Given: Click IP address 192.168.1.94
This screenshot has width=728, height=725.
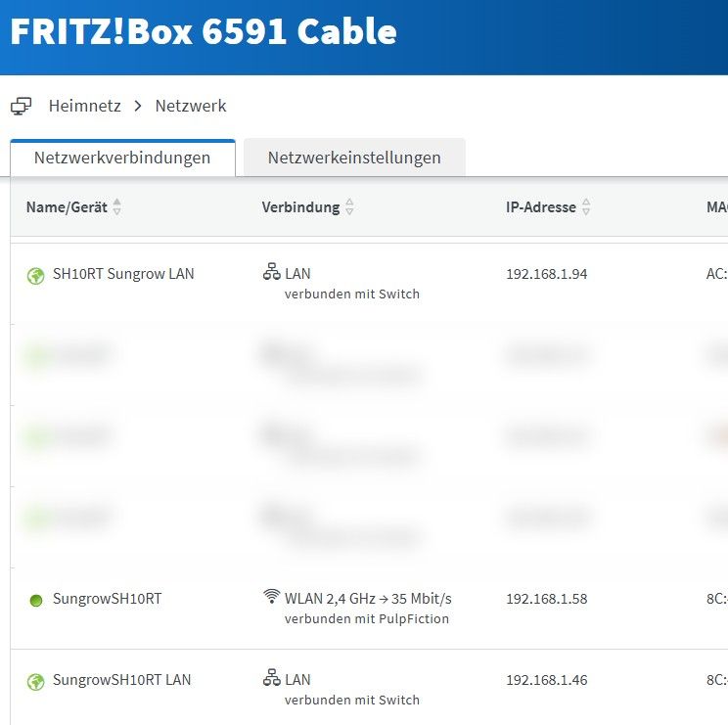Looking at the screenshot, I should pyautogui.click(x=546, y=274).
